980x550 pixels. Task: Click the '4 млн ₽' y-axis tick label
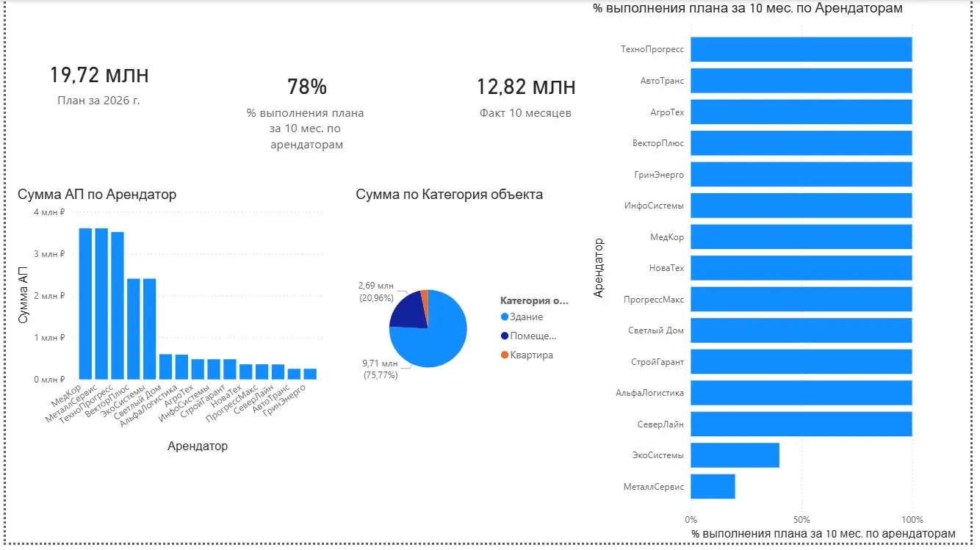pos(49,212)
